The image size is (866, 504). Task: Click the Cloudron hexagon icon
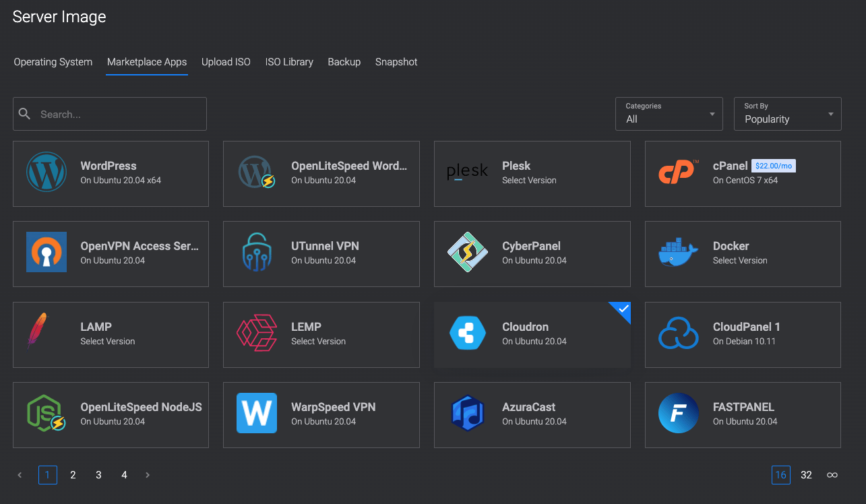coord(467,333)
